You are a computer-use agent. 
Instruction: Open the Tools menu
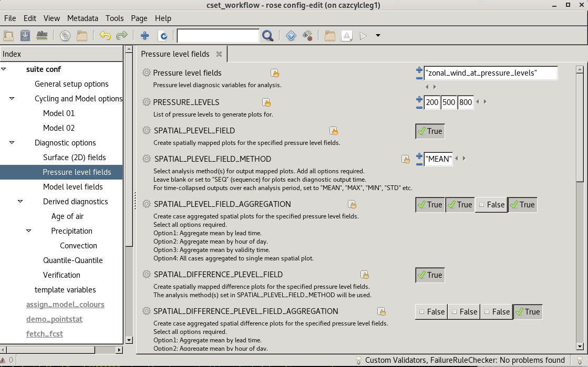point(115,18)
